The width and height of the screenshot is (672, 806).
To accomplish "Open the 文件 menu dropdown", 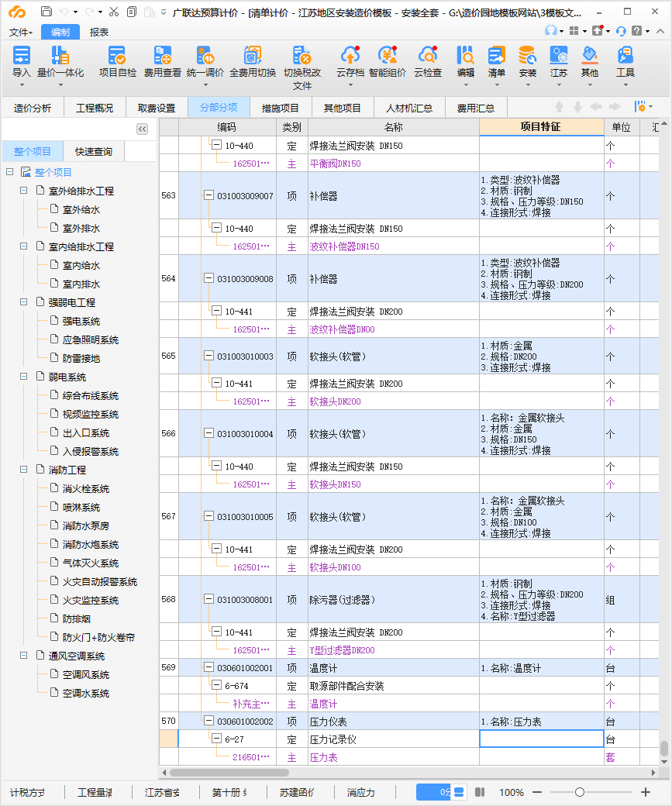I will click(21, 32).
